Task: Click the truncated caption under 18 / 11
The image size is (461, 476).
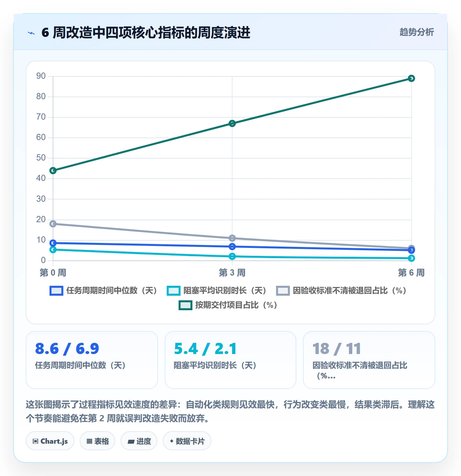Action: pos(360,371)
